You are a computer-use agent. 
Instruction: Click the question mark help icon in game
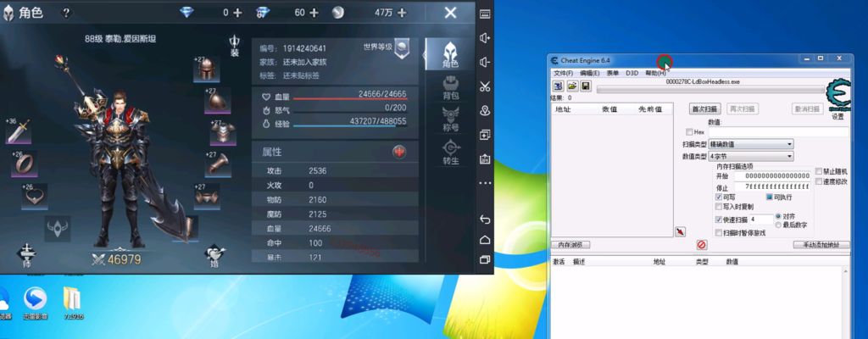[x=66, y=13]
